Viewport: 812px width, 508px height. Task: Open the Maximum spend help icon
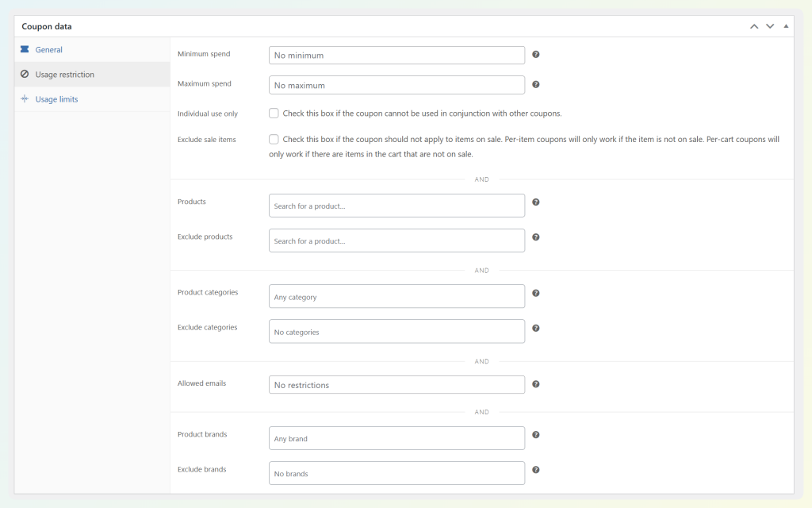[x=536, y=84]
